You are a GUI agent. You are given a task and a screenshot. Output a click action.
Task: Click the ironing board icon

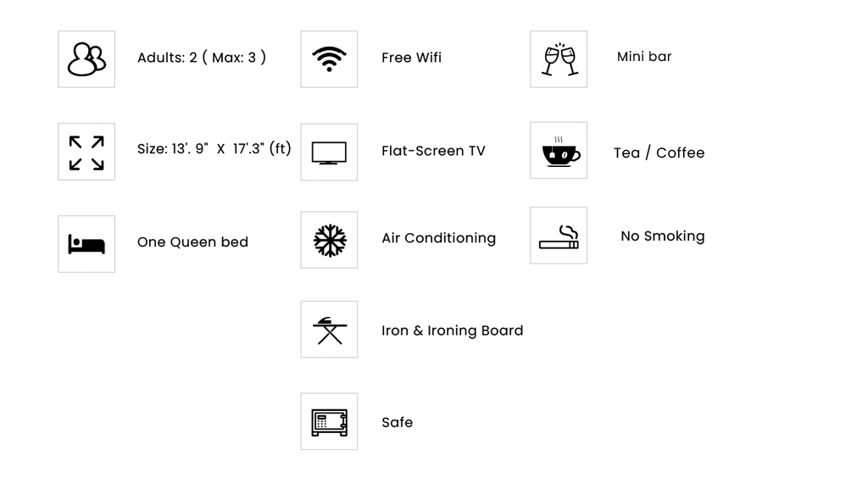(329, 330)
